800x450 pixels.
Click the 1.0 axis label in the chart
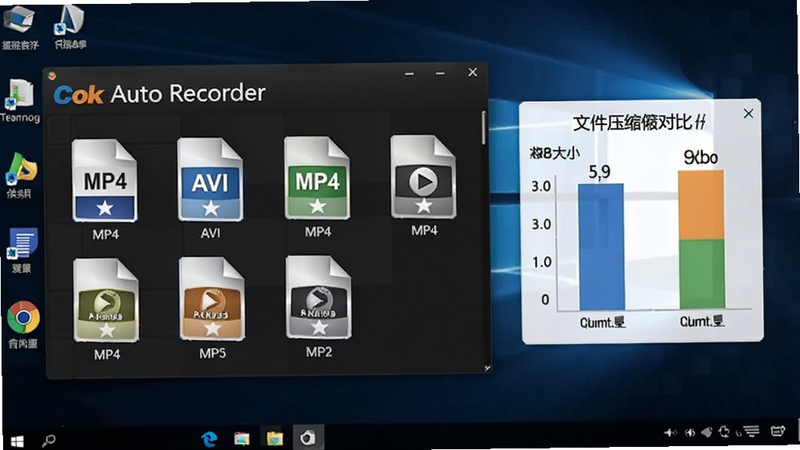point(541,262)
